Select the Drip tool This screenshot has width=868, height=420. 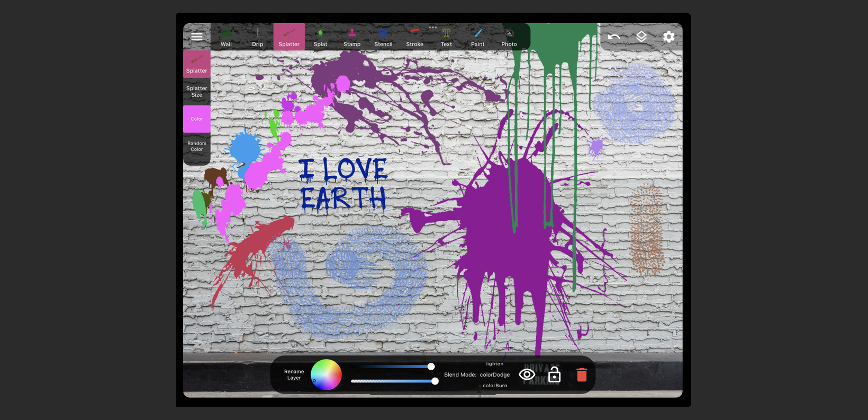pos(258,37)
